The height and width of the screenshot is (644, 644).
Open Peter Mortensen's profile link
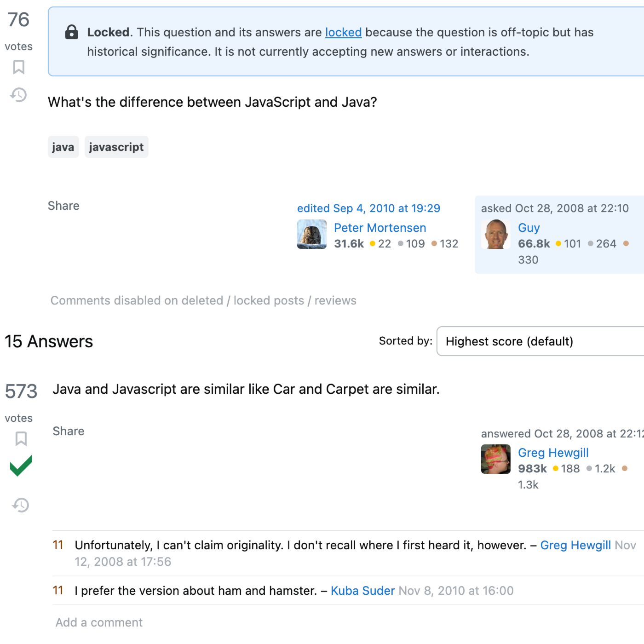[380, 228]
